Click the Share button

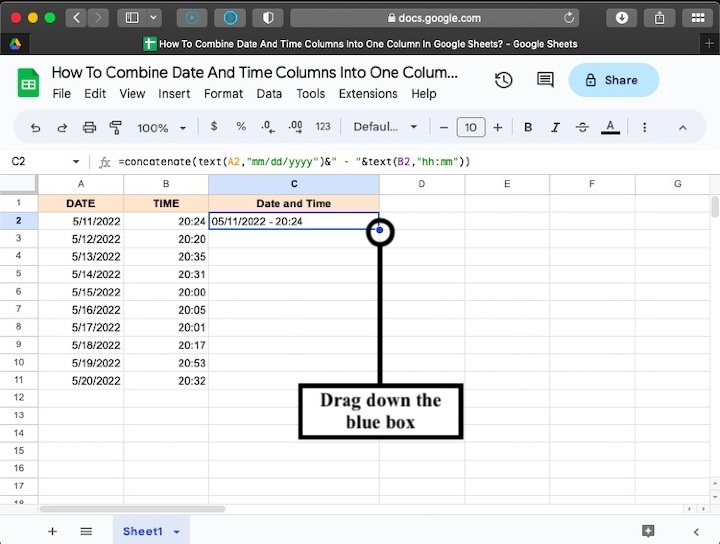pyautogui.click(x=614, y=80)
